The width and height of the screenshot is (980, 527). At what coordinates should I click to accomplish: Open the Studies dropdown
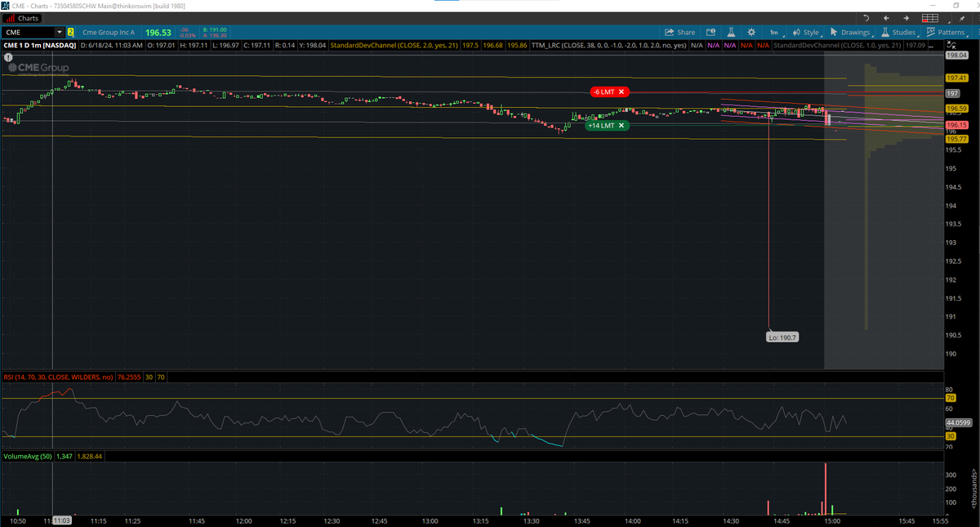(x=899, y=33)
